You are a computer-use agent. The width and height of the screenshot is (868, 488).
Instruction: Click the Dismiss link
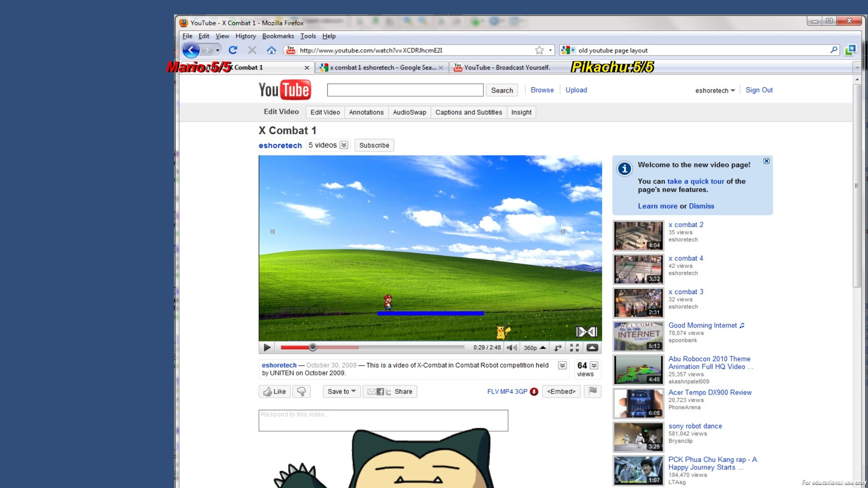pos(701,206)
